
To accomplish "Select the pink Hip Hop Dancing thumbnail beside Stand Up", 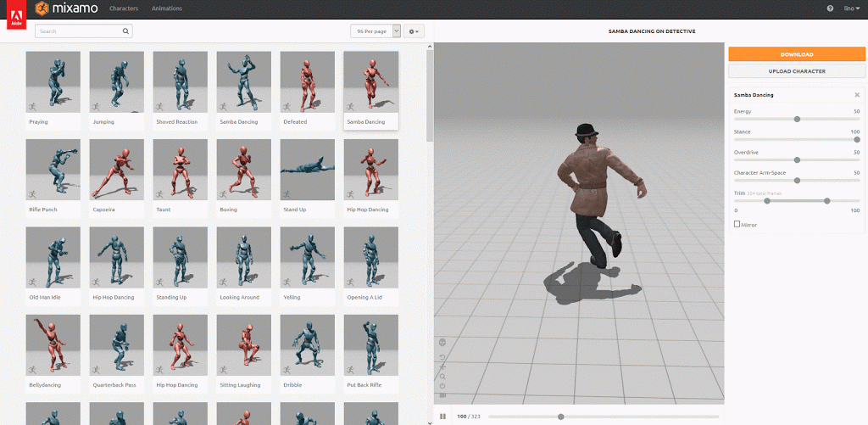I will pos(371,170).
